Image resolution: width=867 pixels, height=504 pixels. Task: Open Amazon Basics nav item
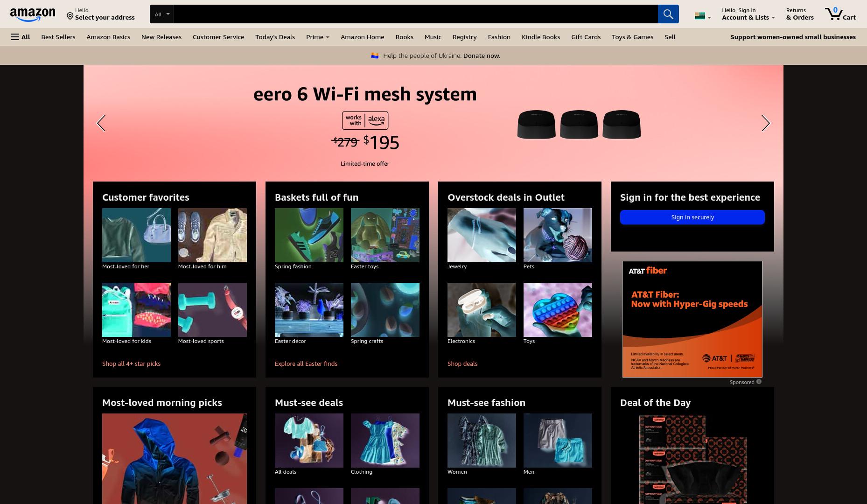[108, 37]
